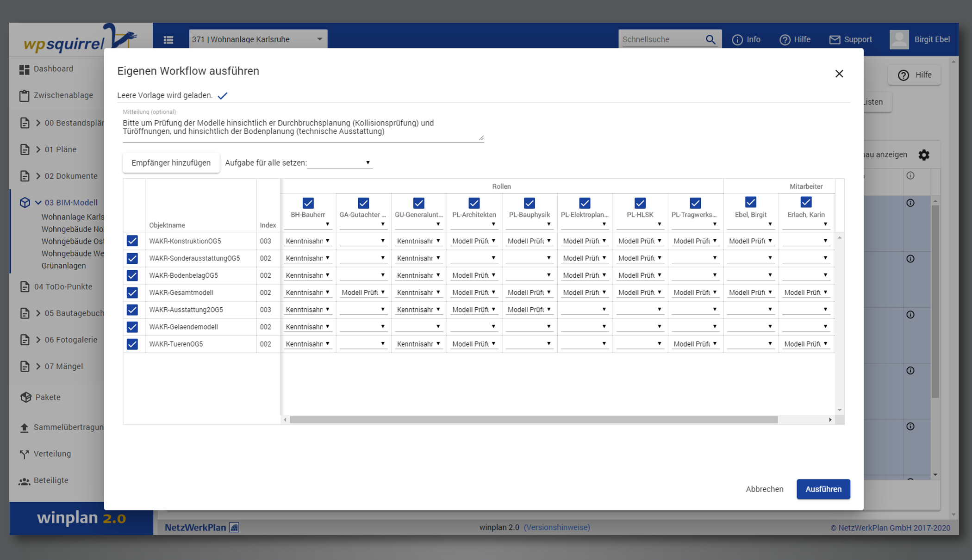Click the 03 BIM-Modell cube icon
Screen dimensions: 972x560
coord(25,203)
